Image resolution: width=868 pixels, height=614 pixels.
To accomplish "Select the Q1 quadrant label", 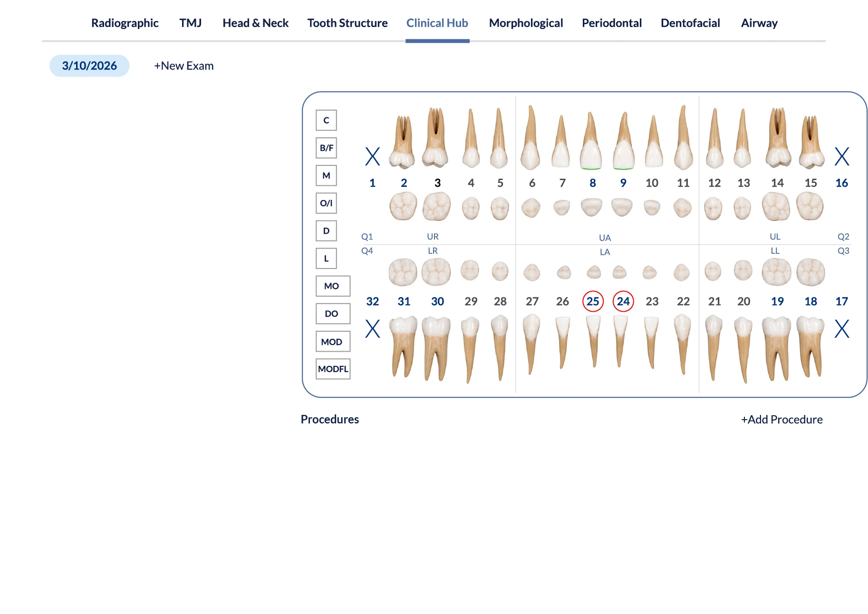I will [x=367, y=236].
